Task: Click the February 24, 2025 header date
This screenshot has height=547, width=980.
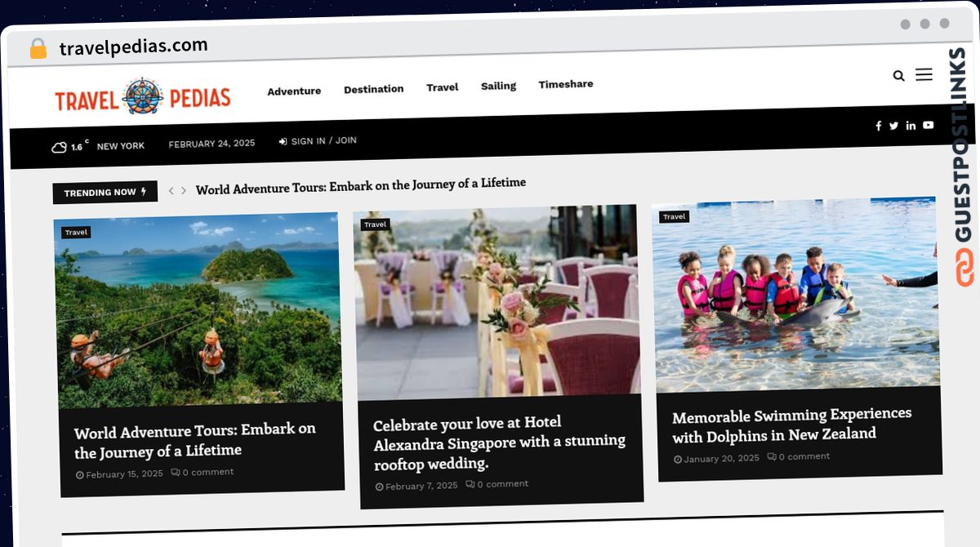Action: click(212, 144)
